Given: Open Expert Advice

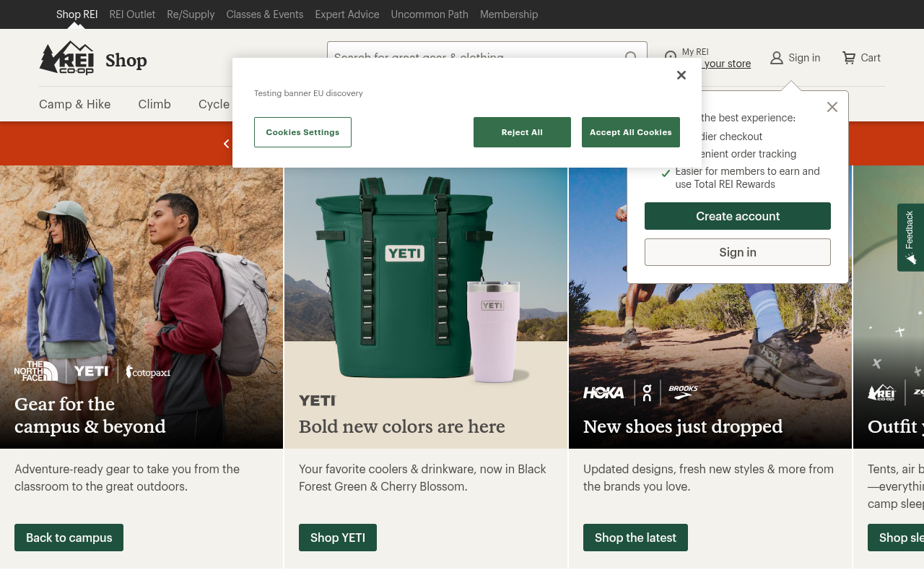Looking at the screenshot, I should [x=347, y=14].
